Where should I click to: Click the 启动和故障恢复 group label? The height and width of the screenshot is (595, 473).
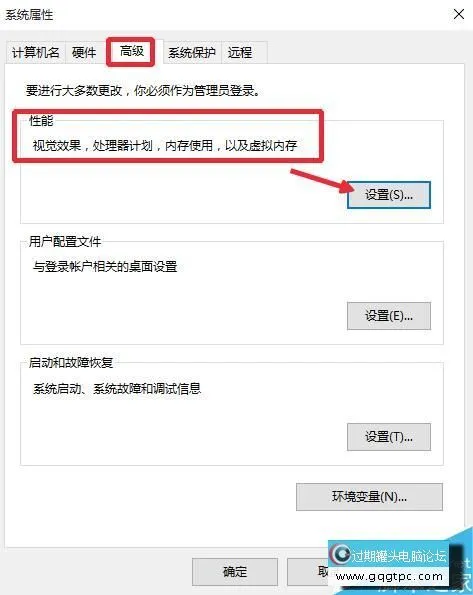[71, 362]
